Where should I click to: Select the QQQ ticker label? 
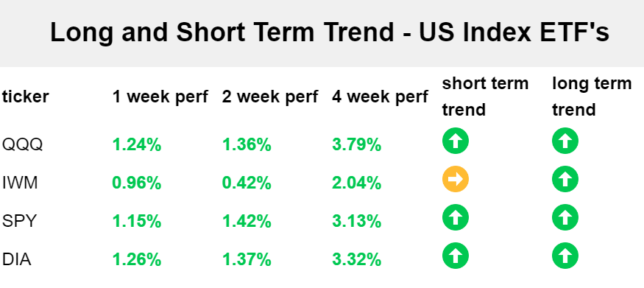[23, 144]
